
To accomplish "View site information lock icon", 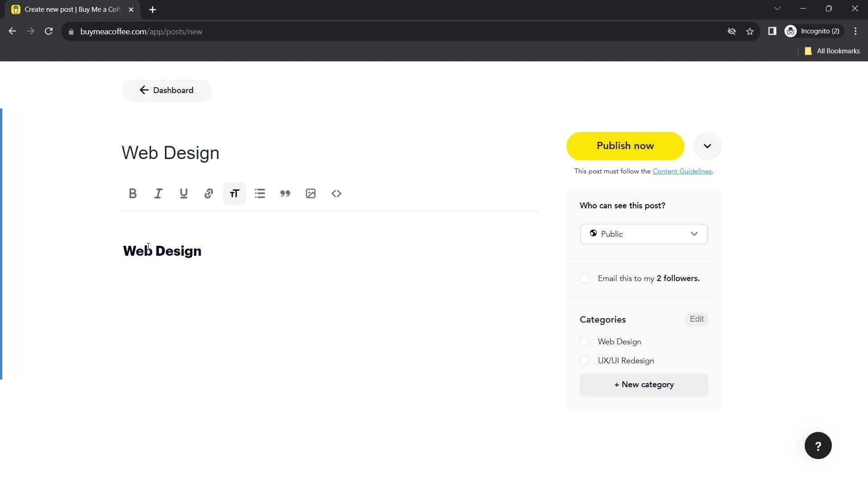I will [x=71, y=32].
